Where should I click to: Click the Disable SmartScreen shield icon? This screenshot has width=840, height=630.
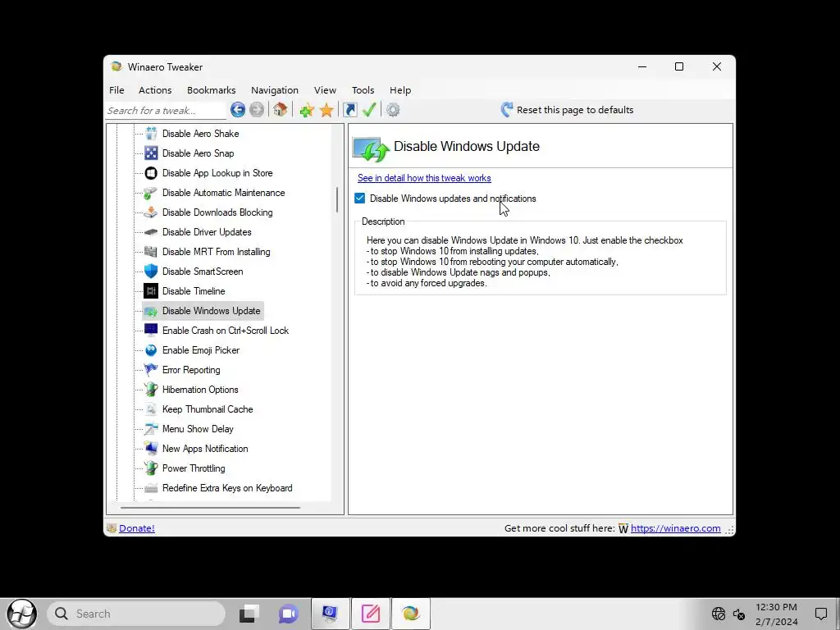(151, 271)
